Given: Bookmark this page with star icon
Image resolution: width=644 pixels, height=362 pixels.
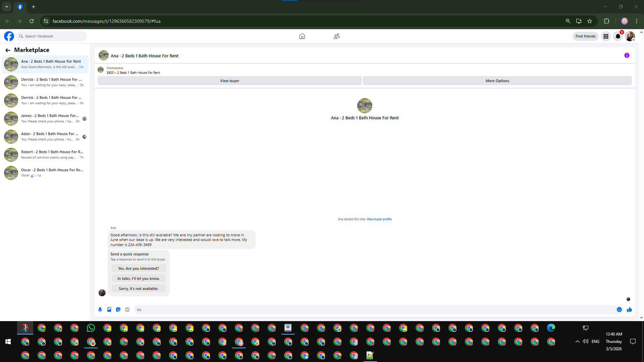Looking at the screenshot, I should 590,21.
